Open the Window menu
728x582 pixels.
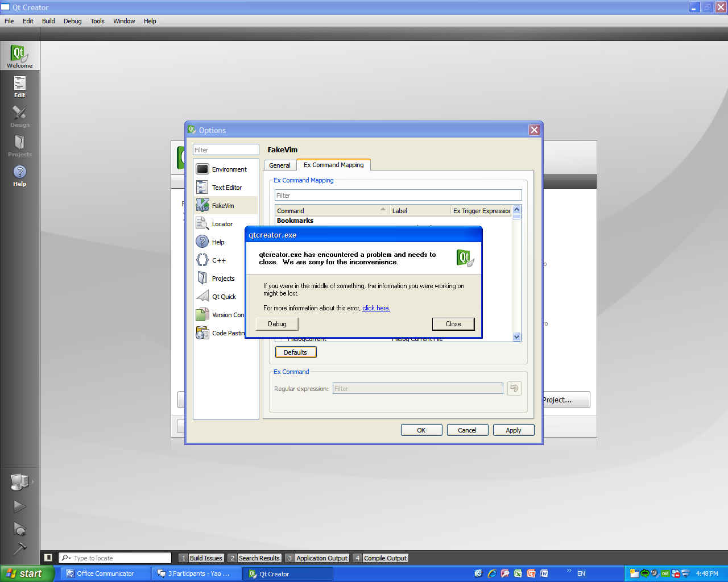[x=124, y=21]
